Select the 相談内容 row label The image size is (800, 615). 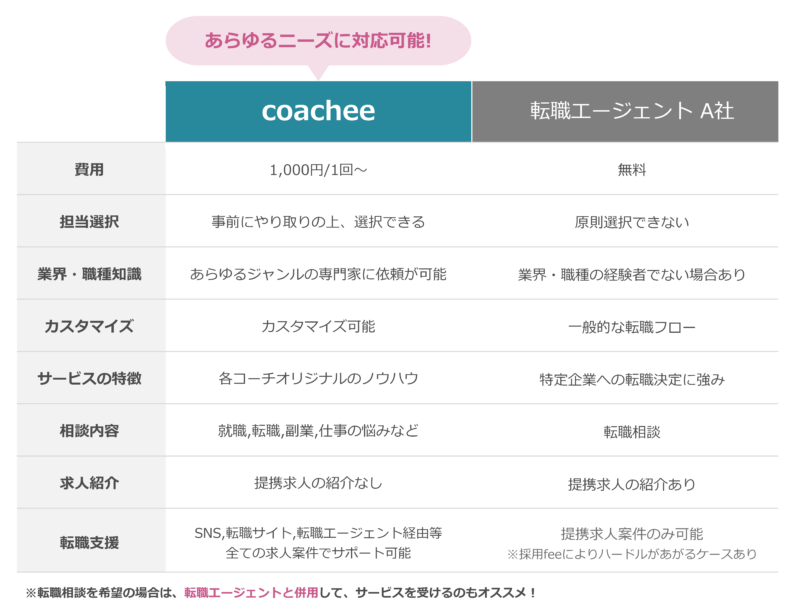[x=89, y=431]
